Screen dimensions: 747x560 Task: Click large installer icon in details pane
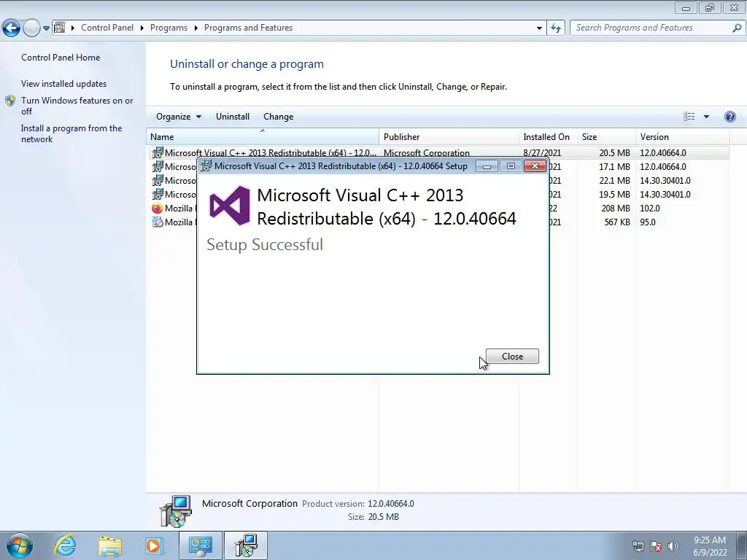click(175, 511)
